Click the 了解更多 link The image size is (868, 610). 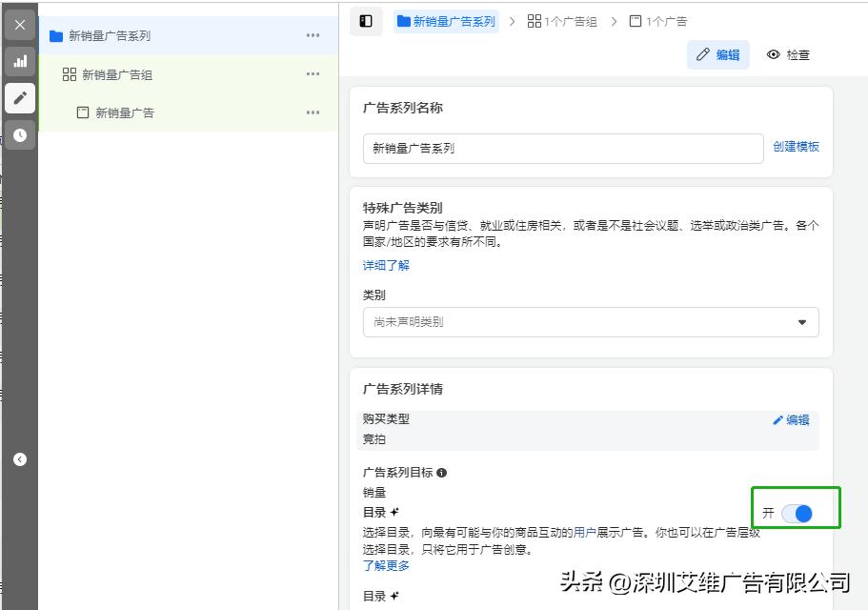coord(385,565)
